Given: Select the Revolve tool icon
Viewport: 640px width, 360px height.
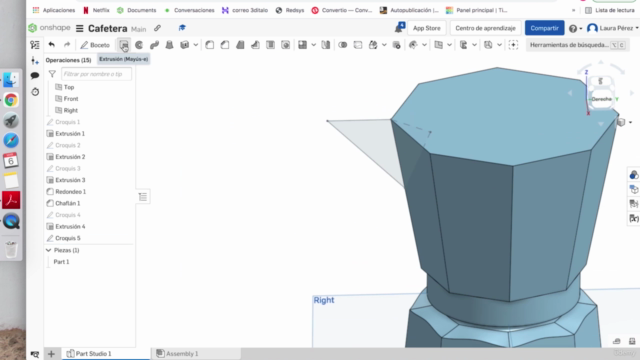Looking at the screenshot, I should [x=139, y=45].
